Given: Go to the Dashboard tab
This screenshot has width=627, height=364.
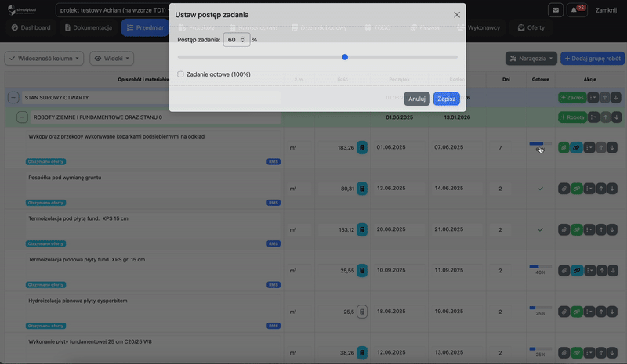Looking at the screenshot, I should tap(31, 27).
